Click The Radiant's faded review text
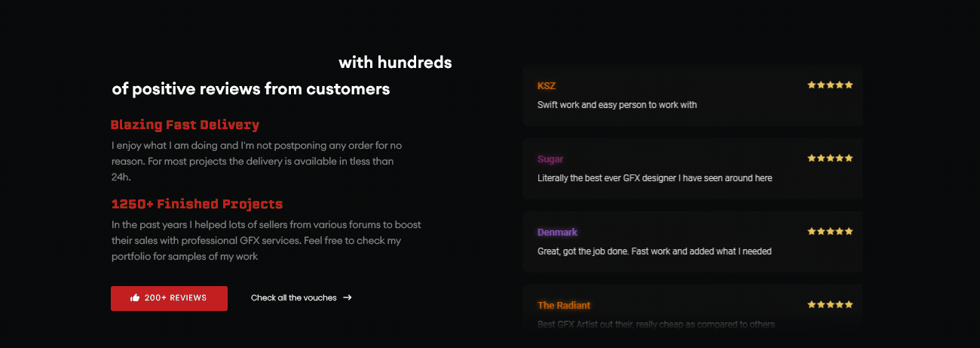Image resolution: width=980 pixels, height=348 pixels. 656,325
